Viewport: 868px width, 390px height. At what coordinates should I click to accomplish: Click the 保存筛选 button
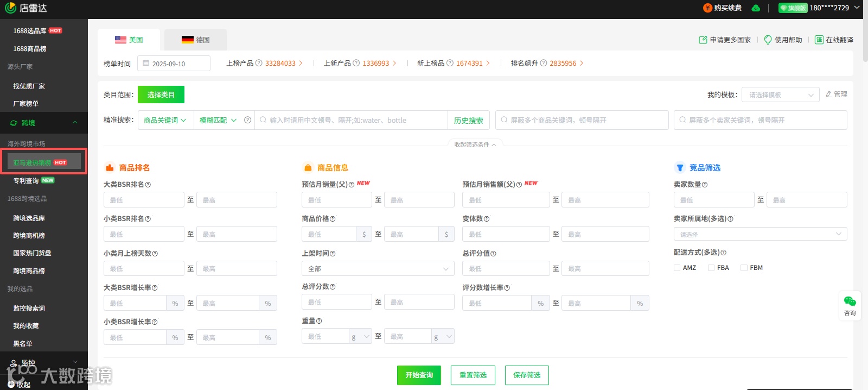pos(527,375)
